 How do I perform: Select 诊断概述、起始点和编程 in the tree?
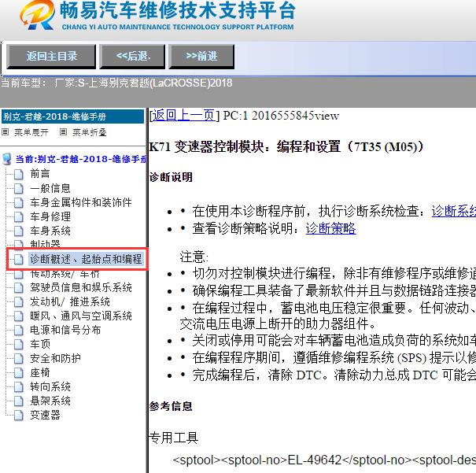point(86,259)
